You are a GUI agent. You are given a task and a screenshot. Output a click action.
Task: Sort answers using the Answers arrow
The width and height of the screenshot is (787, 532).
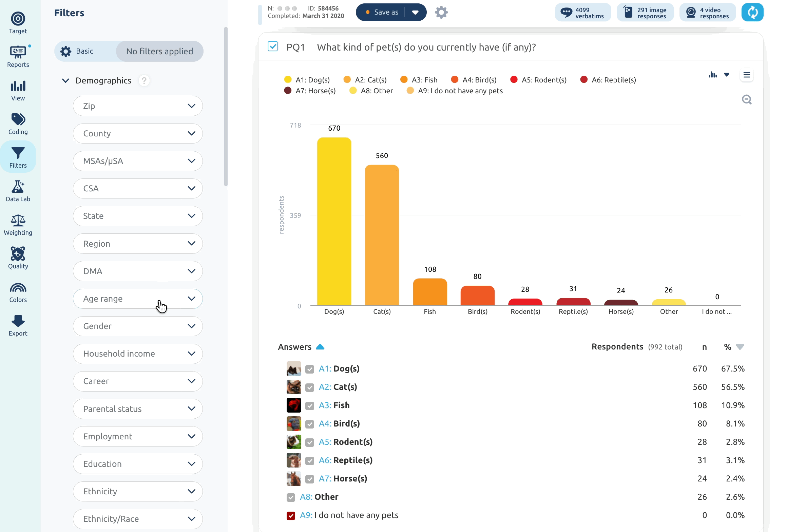(x=320, y=347)
